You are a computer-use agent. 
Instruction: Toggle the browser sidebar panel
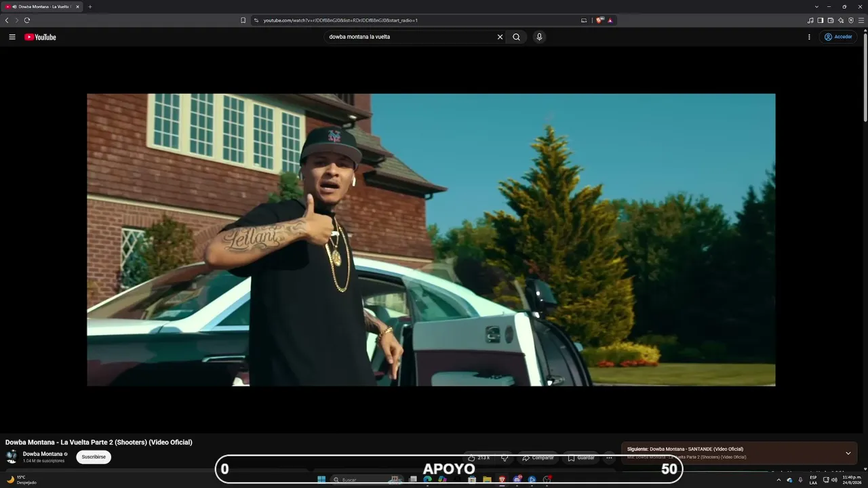[x=821, y=20]
